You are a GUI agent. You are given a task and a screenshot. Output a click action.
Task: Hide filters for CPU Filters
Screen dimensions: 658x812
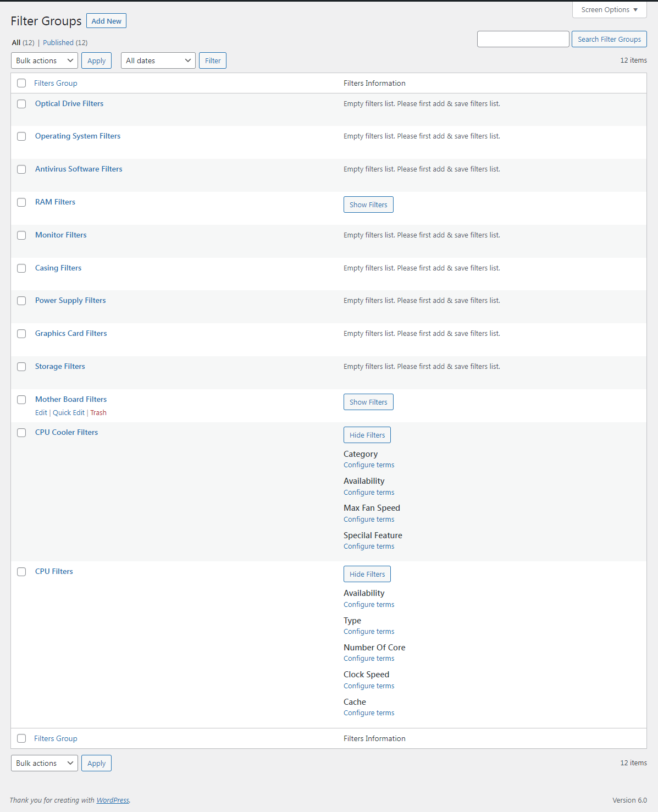click(367, 574)
